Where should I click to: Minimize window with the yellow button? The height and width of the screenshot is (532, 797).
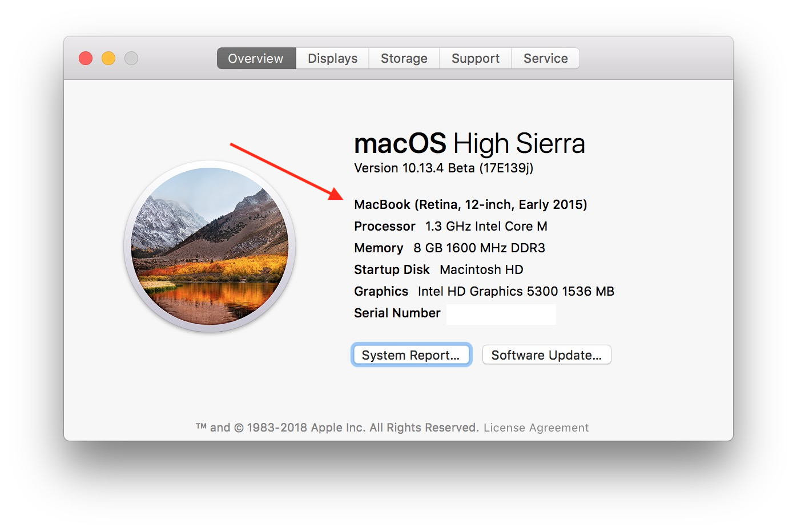(108, 58)
